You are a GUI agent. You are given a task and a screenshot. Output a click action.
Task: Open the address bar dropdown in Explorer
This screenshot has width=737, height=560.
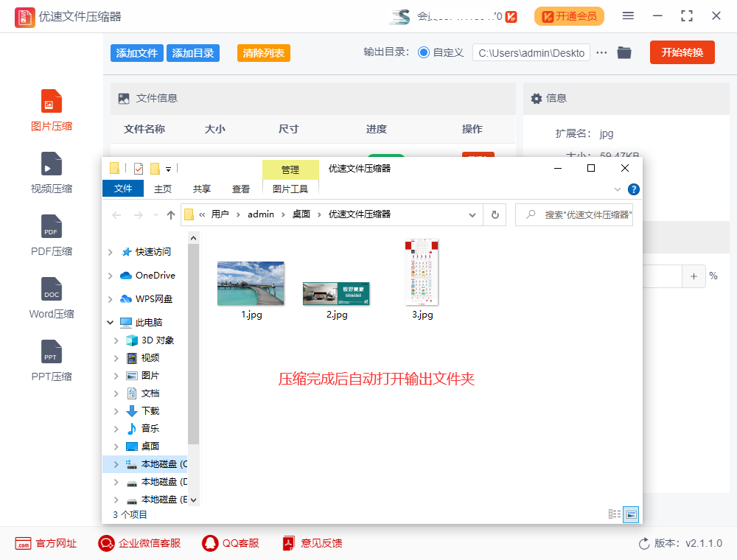click(472, 214)
